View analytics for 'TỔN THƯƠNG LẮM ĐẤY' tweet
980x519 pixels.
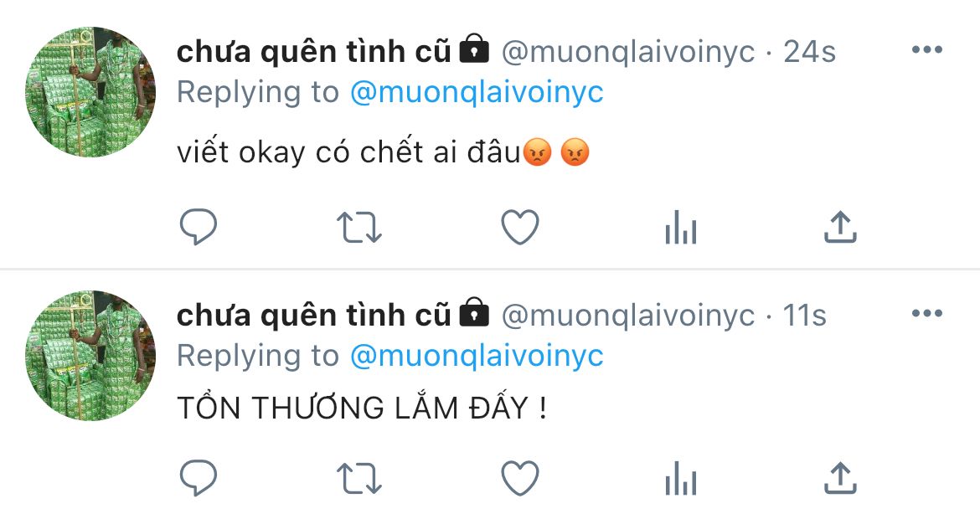pos(681,479)
